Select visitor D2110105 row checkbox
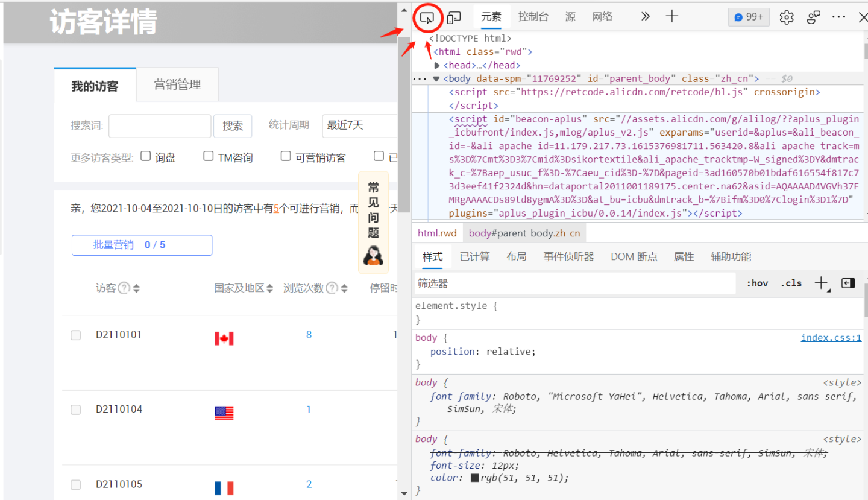This screenshot has height=500, width=868. click(x=75, y=485)
